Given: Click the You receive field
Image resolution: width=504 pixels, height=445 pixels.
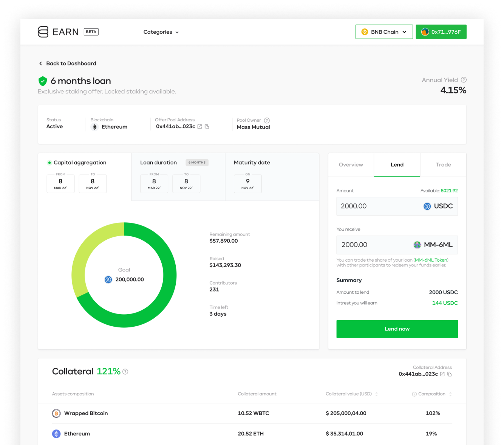Looking at the screenshot, I should click(x=397, y=245).
